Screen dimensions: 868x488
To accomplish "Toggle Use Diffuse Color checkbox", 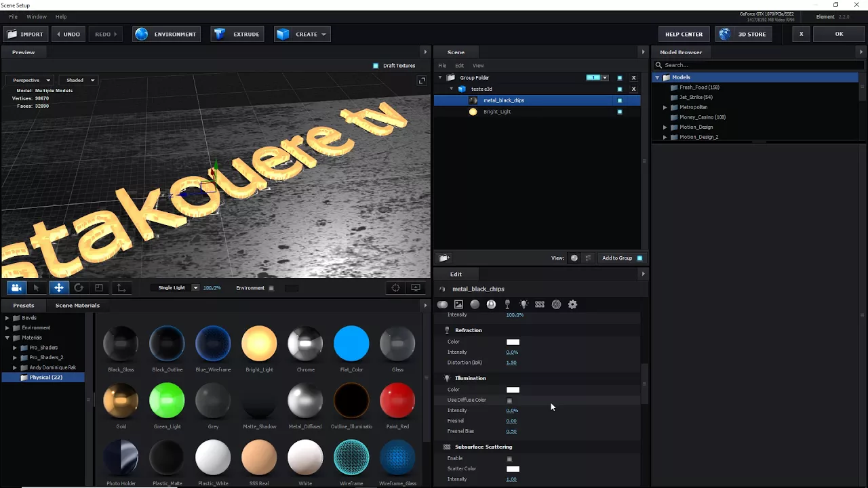I will click(x=509, y=401).
